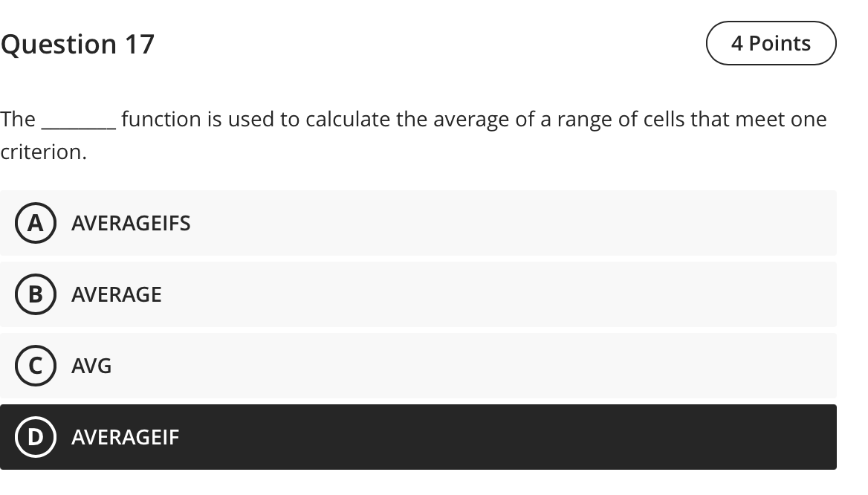
Task: Click the highlighted AVERAGEIF answer row
Action: click(418, 437)
